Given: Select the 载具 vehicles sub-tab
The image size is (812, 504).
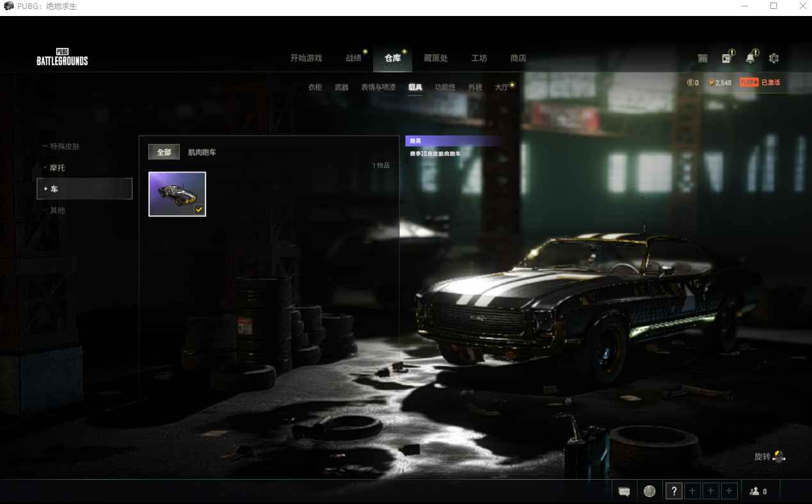Looking at the screenshot, I should (x=415, y=87).
